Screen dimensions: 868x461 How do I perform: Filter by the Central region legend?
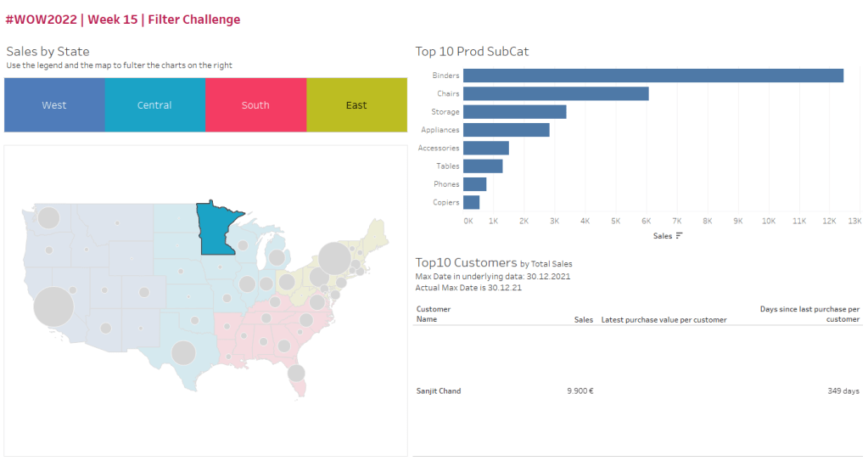tap(154, 105)
